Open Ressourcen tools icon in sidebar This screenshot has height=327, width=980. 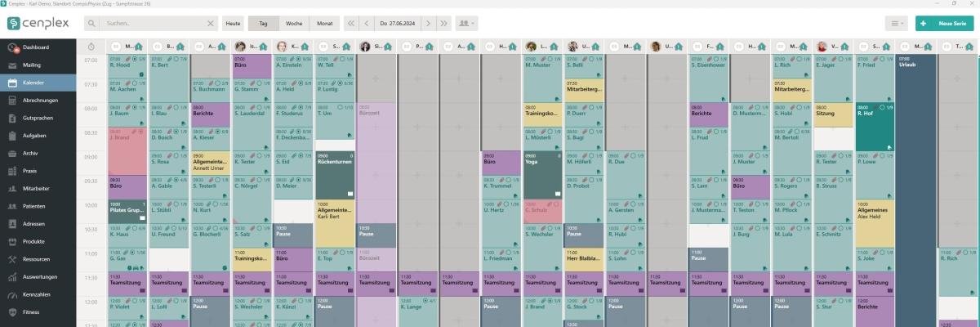point(13,259)
